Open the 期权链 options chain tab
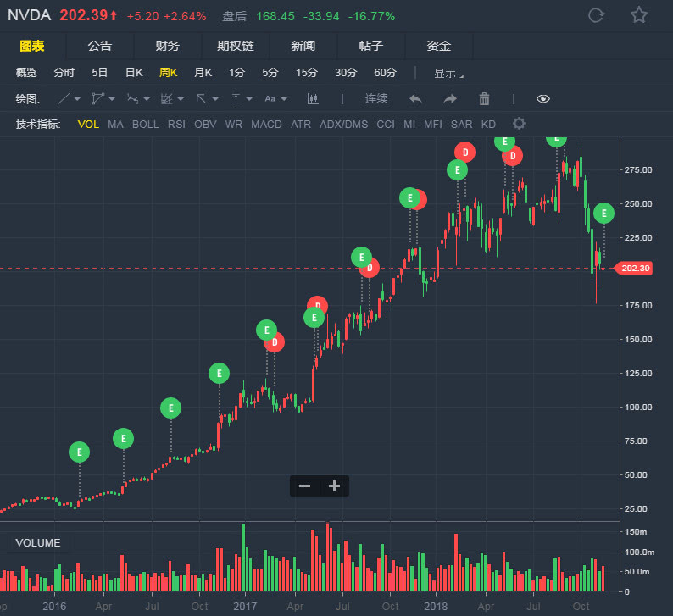The width and height of the screenshot is (673, 616). click(x=236, y=46)
